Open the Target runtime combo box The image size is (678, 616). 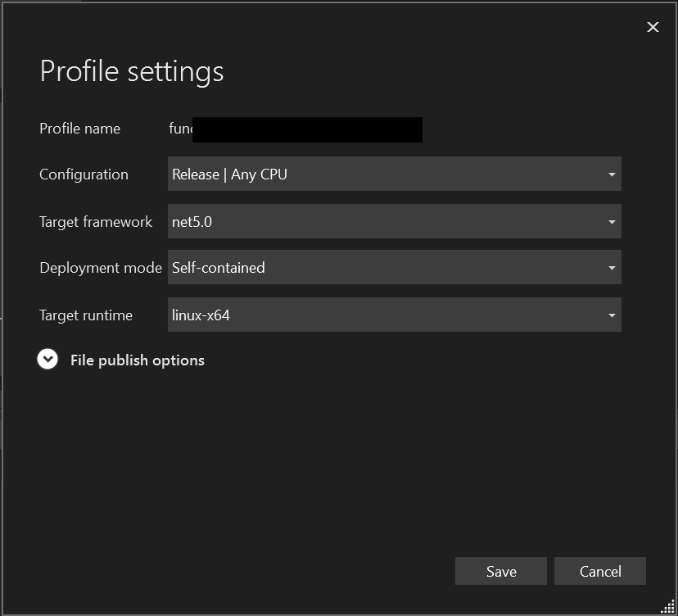pyautogui.click(x=393, y=315)
